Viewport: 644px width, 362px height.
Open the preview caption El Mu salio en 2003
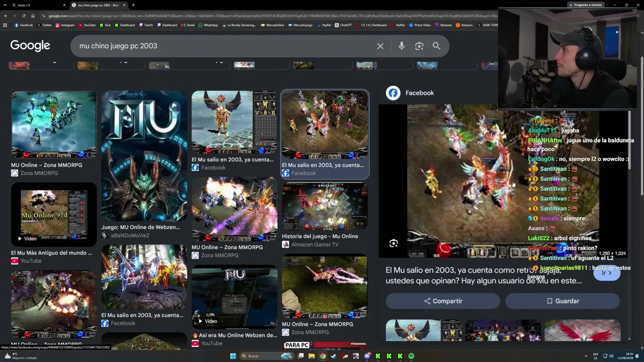(x=484, y=276)
